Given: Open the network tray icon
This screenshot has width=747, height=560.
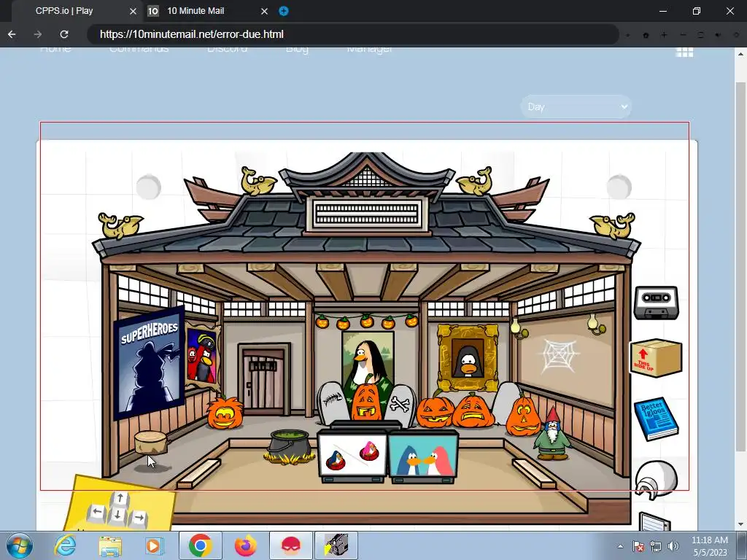Looking at the screenshot, I should click(x=656, y=547).
